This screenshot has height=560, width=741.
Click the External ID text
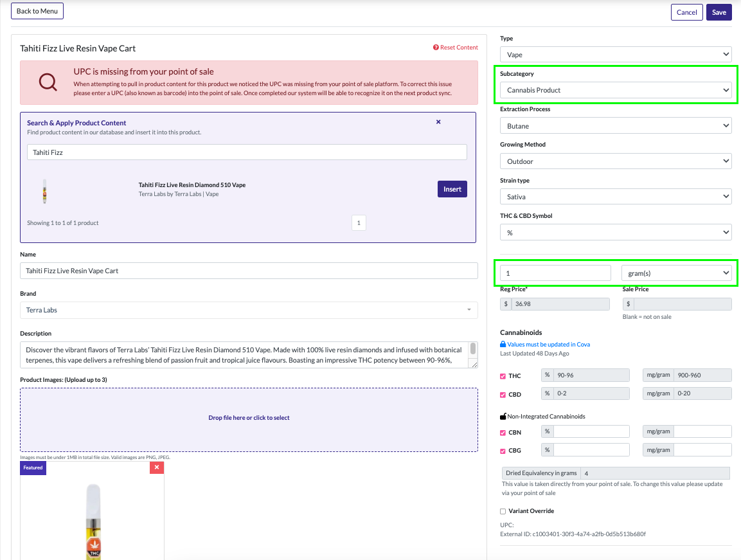573,534
